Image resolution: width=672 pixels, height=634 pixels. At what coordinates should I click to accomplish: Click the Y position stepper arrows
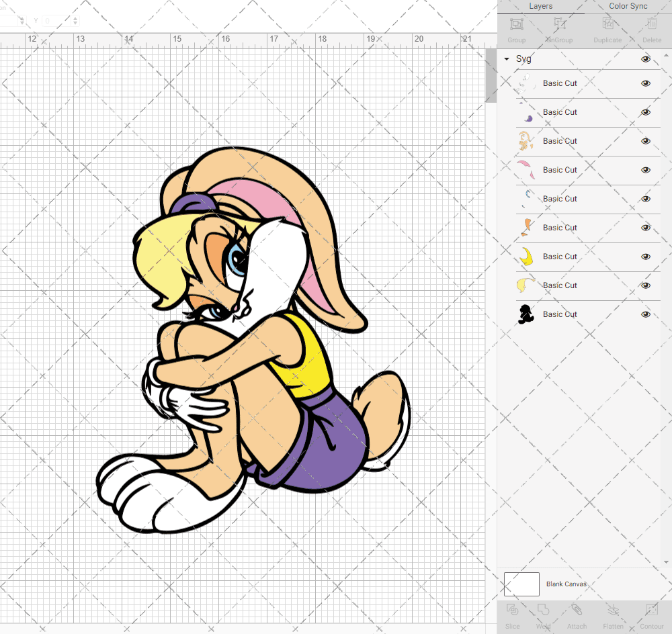75,21
